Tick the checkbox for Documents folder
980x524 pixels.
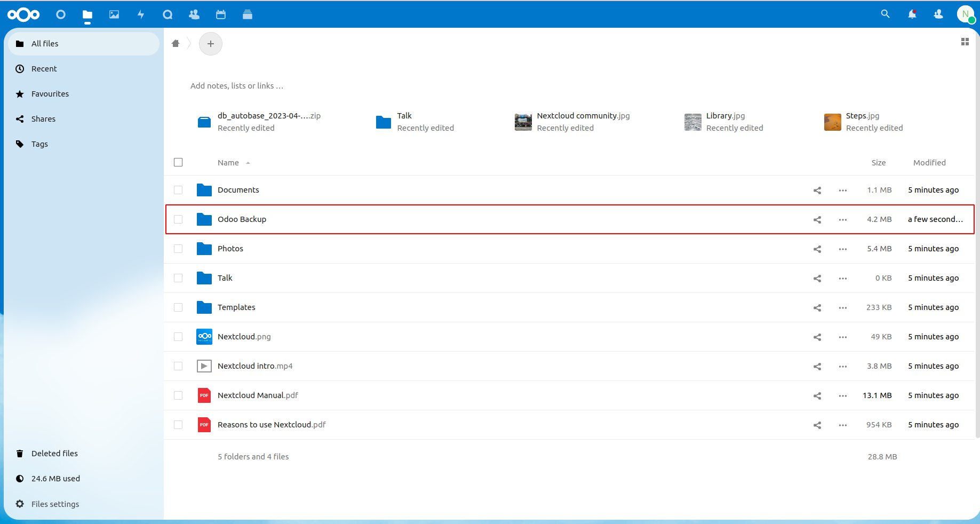(x=178, y=190)
